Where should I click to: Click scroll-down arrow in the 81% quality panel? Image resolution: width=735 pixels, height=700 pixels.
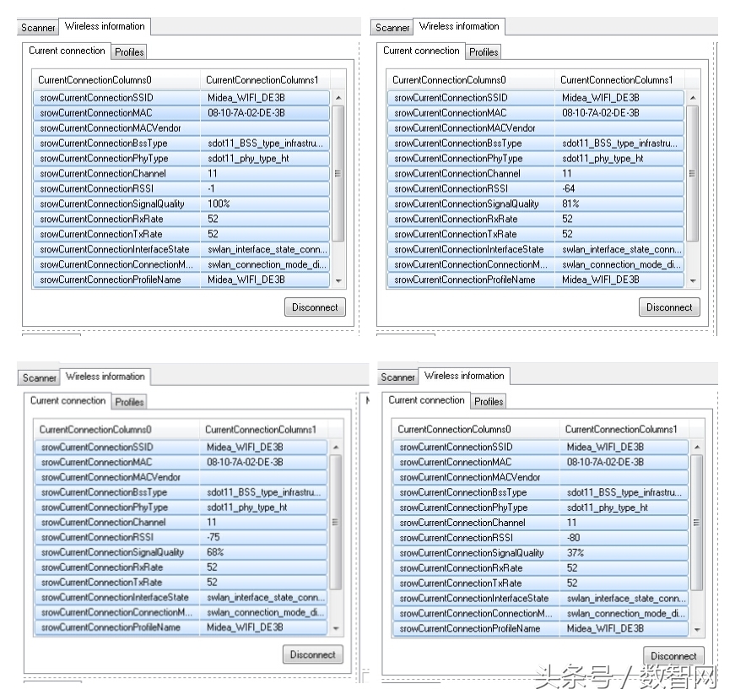click(x=693, y=281)
